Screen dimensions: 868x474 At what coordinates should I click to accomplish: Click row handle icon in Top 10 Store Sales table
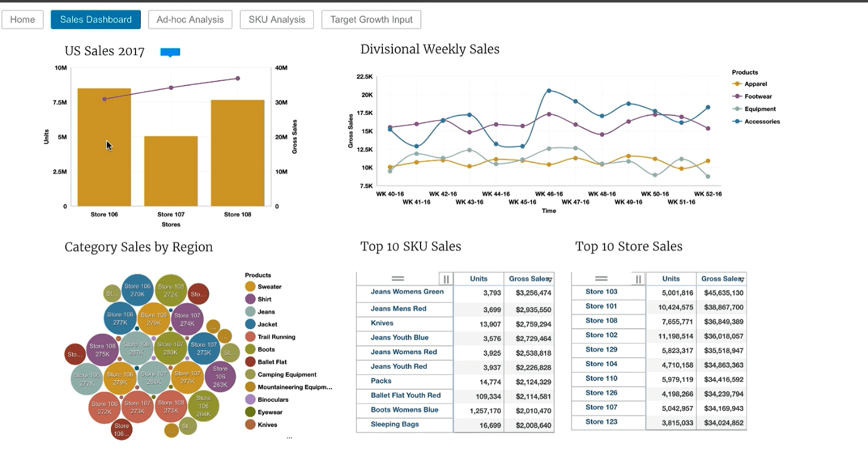click(601, 279)
